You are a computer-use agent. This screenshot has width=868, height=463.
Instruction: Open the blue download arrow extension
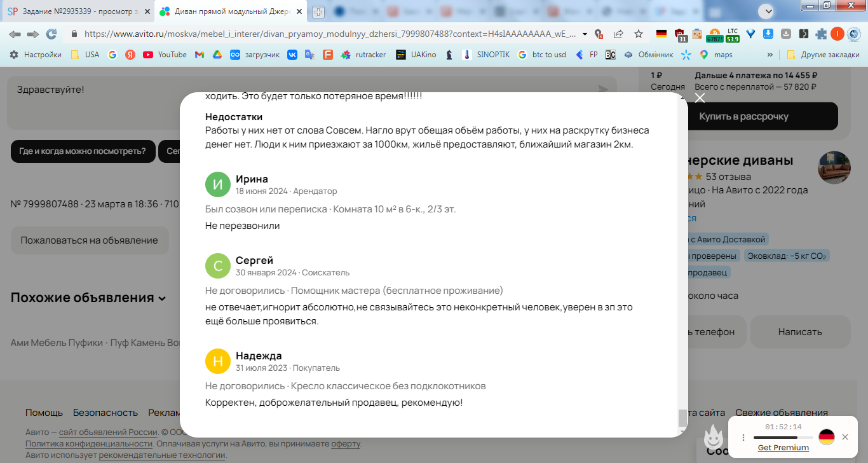[x=768, y=34]
